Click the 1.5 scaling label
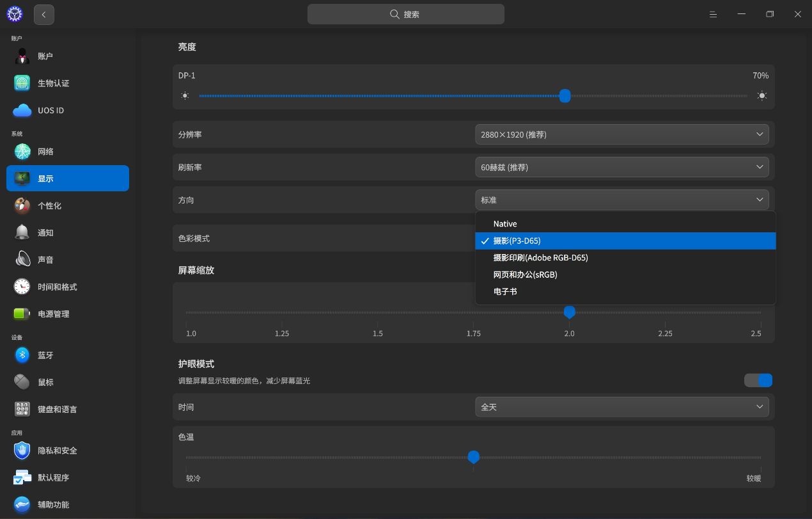Viewport: 812px width, 519px height. pyautogui.click(x=378, y=333)
